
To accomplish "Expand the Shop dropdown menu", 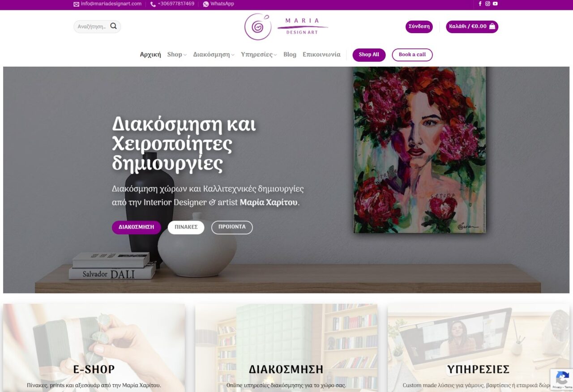I will pyautogui.click(x=177, y=55).
